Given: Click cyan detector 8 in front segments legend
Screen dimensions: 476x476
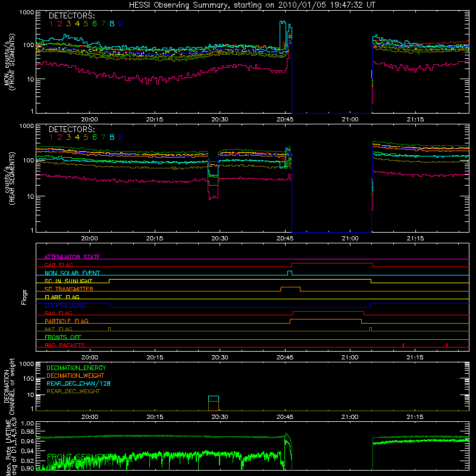Looking at the screenshot, I should pyautogui.click(x=112, y=24).
